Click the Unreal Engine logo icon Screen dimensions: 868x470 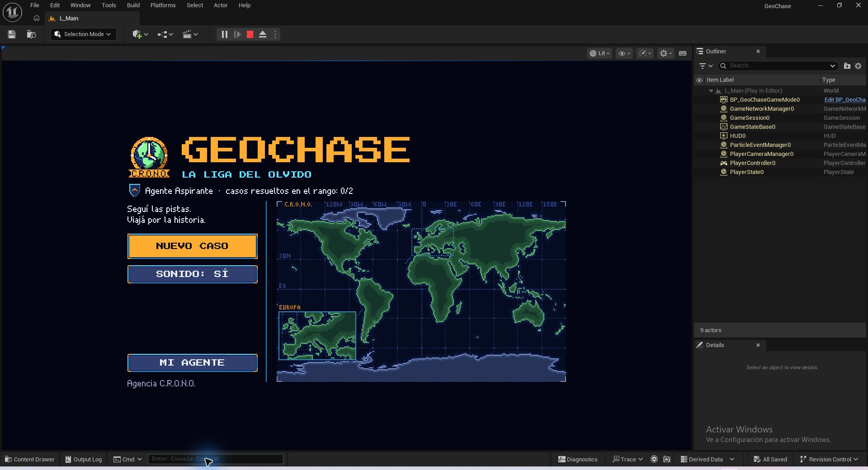(x=12, y=12)
